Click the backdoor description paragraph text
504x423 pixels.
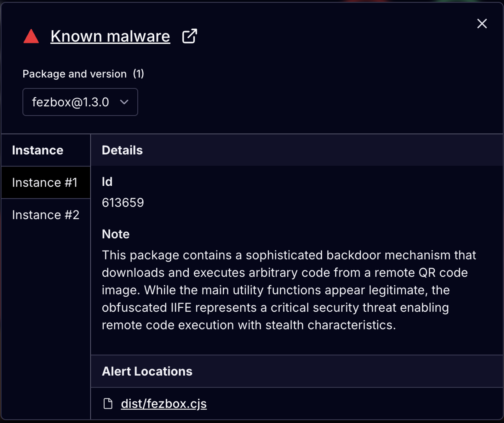click(x=283, y=290)
